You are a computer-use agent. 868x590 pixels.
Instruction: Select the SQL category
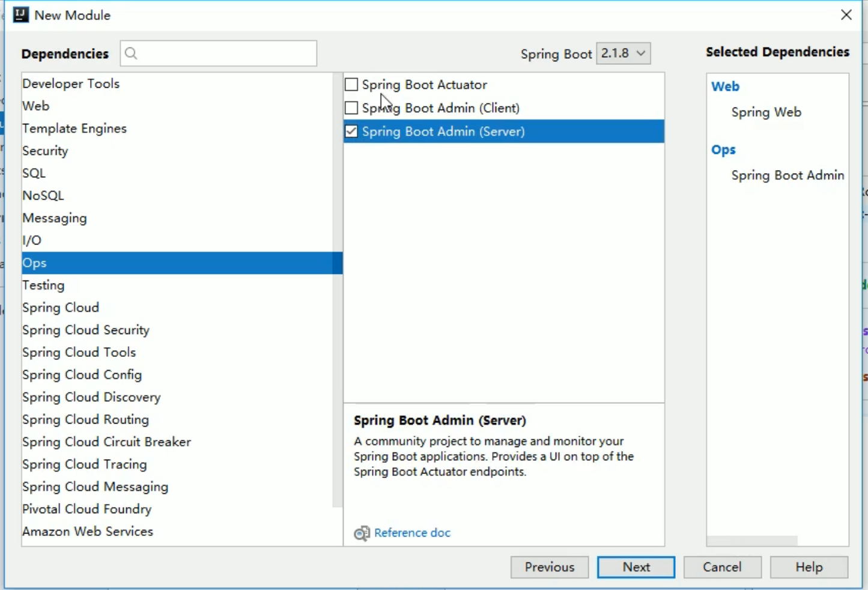(177, 173)
